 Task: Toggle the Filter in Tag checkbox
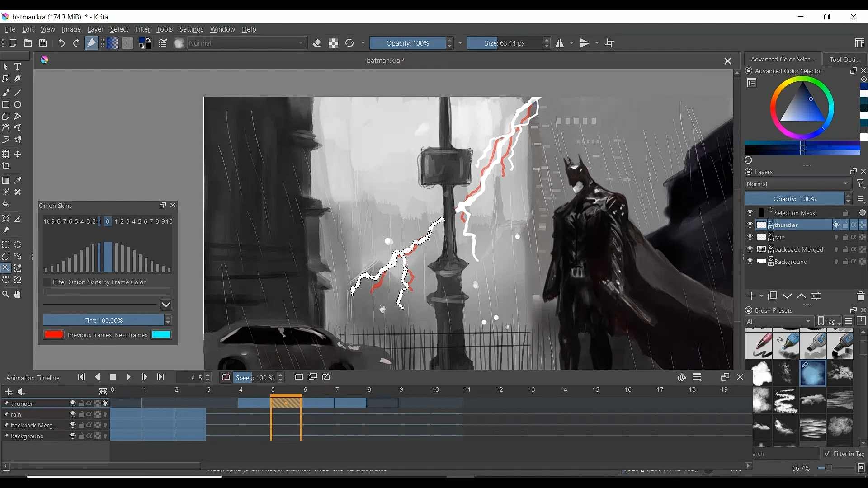pos(827,454)
